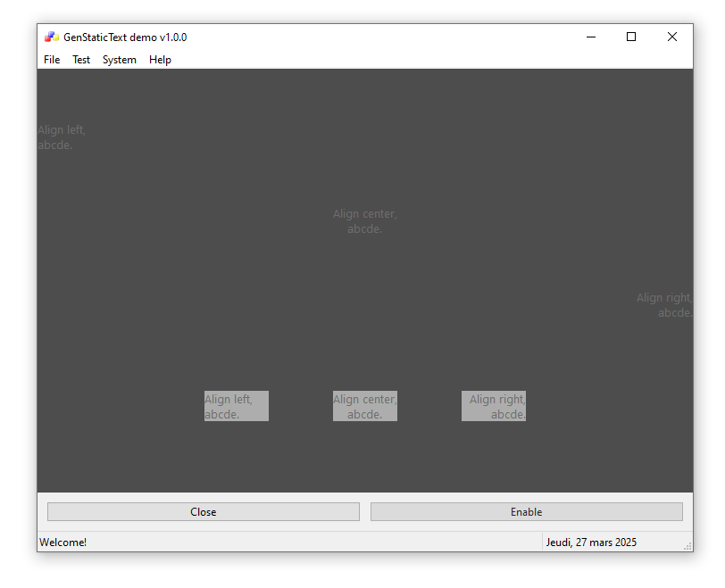Minimize the GenStaticText demo window
The height and width of the screenshot is (588, 725).
point(591,37)
